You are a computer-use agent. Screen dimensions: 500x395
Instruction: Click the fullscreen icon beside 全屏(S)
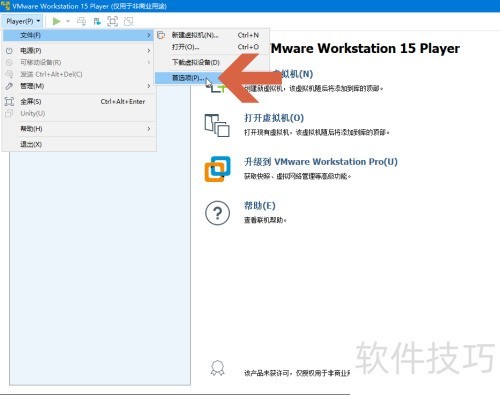pos(9,101)
